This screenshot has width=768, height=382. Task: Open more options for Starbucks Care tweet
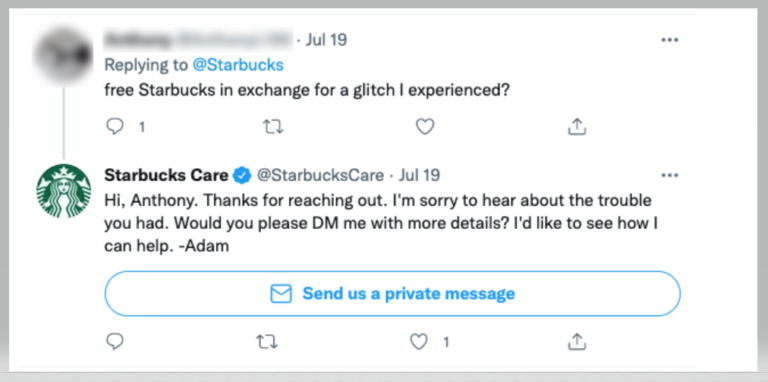point(670,175)
